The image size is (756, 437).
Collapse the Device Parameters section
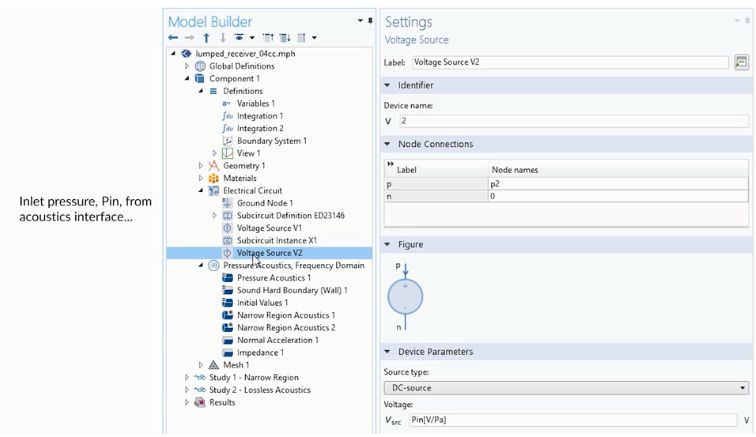point(387,352)
